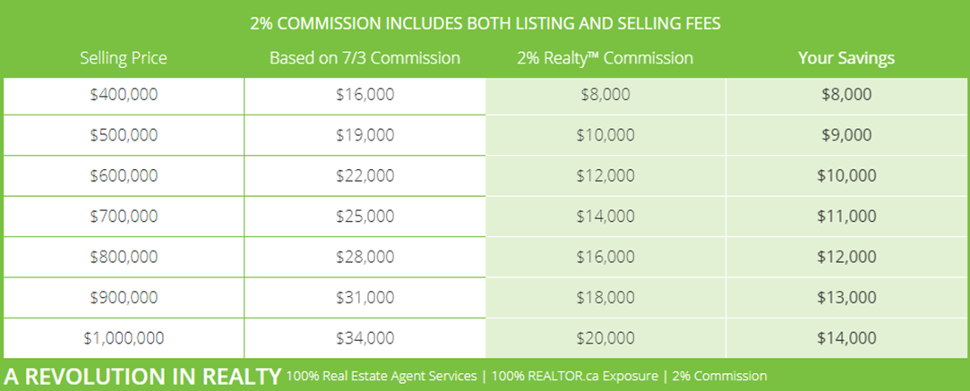Click the Based on 7/3 Commission header
970x391 pixels.
pyautogui.click(x=365, y=58)
